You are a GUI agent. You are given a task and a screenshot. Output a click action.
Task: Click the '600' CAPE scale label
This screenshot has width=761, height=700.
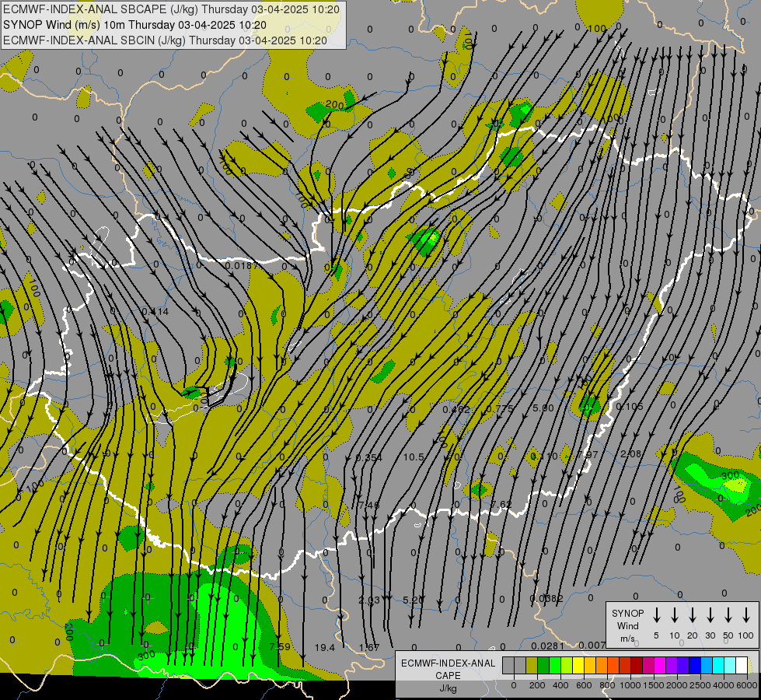(x=584, y=685)
